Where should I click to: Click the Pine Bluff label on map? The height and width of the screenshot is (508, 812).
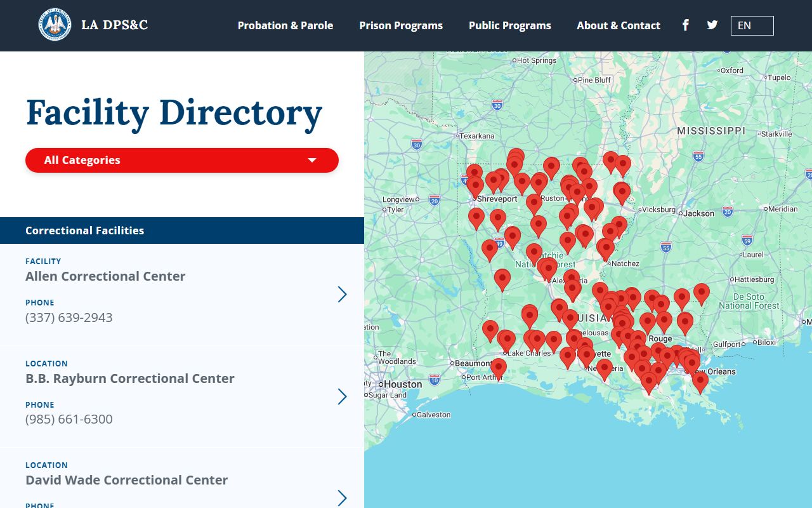pyautogui.click(x=594, y=80)
